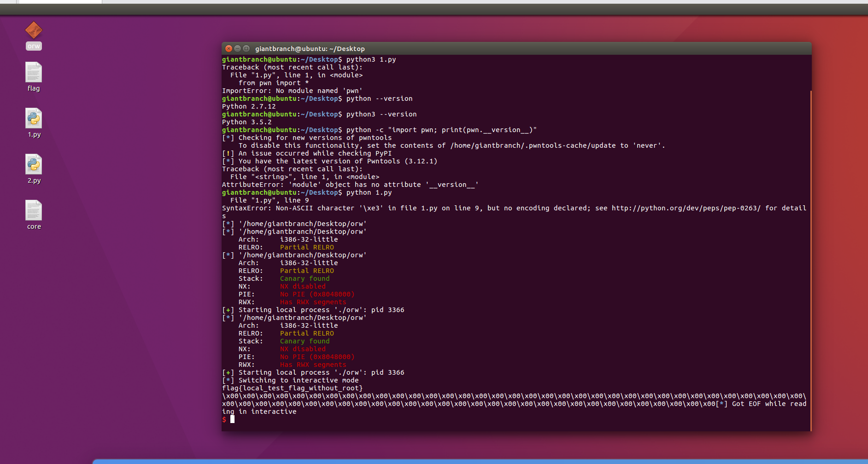The image size is (868, 464).
Task: Select the core dump file icon
Action: click(x=34, y=211)
